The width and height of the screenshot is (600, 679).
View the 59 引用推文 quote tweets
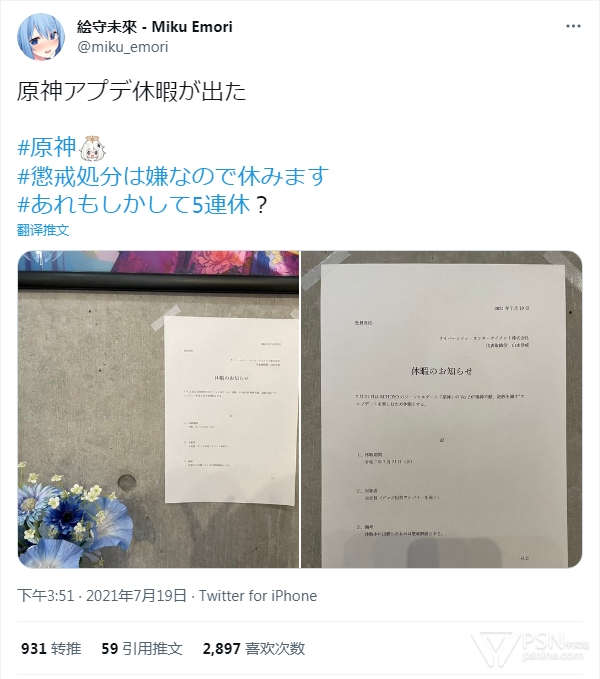[x=142, y=648]
